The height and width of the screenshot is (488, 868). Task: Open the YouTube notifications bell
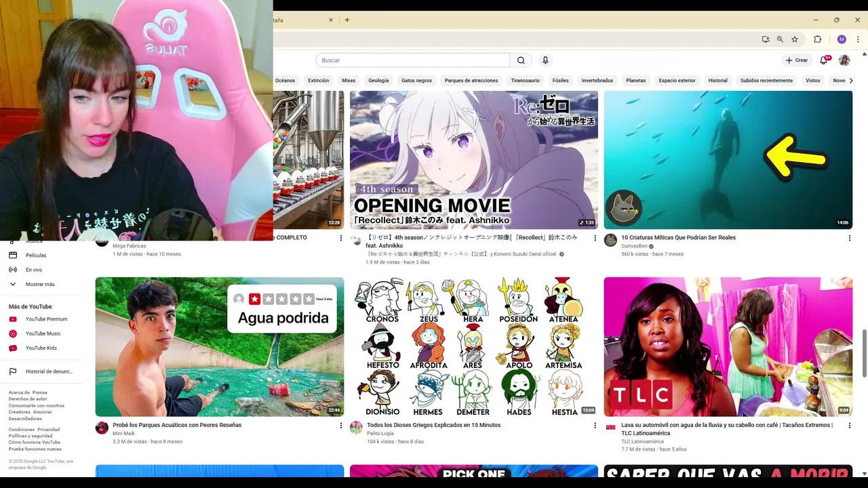tap(824, 60)
